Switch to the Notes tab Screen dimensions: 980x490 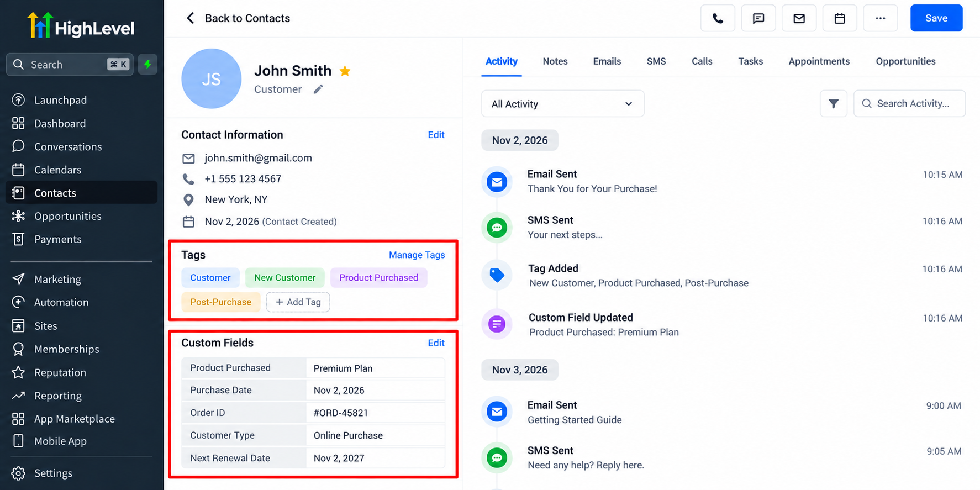point(555,61)
